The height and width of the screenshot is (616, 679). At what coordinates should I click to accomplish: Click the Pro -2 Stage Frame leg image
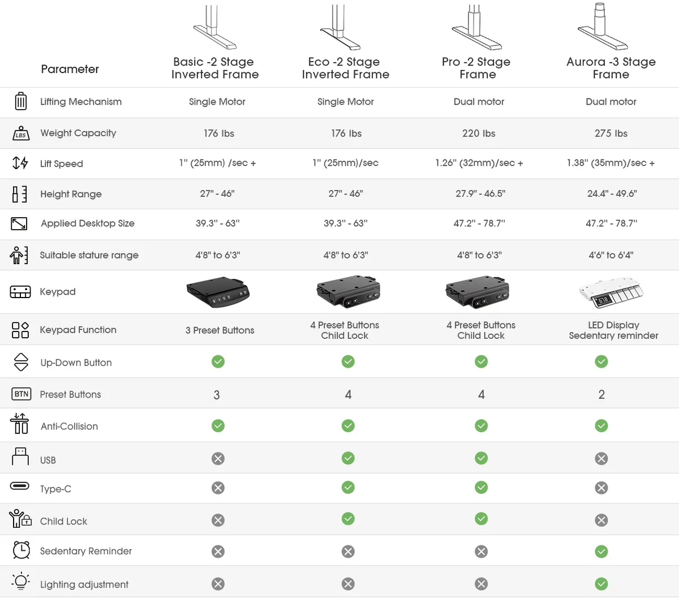[476, 27]
